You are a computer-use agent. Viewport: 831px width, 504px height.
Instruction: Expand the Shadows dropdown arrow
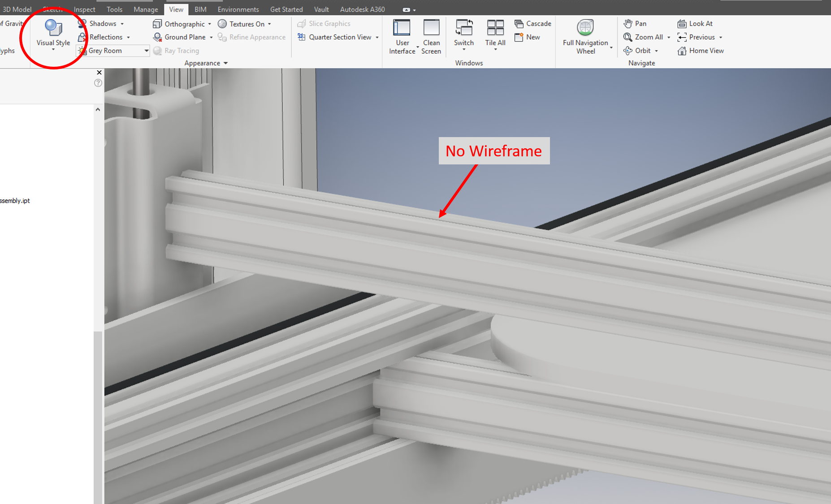122,24
